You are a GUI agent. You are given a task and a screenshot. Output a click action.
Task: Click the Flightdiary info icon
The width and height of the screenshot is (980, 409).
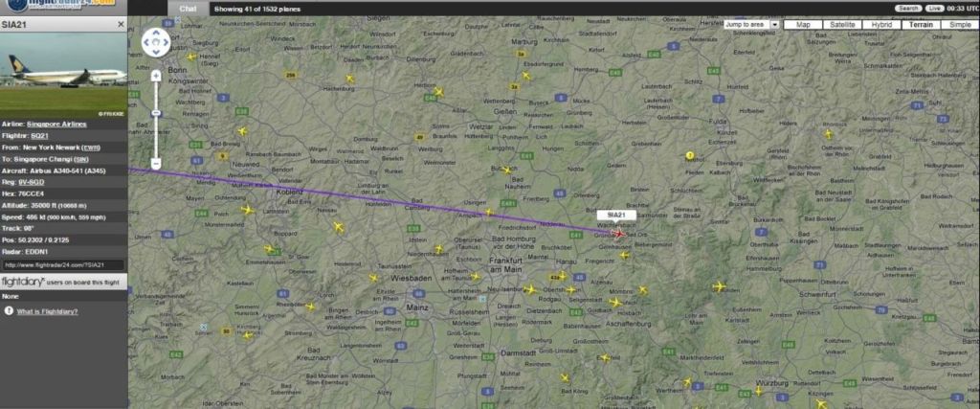pos(9,310)
